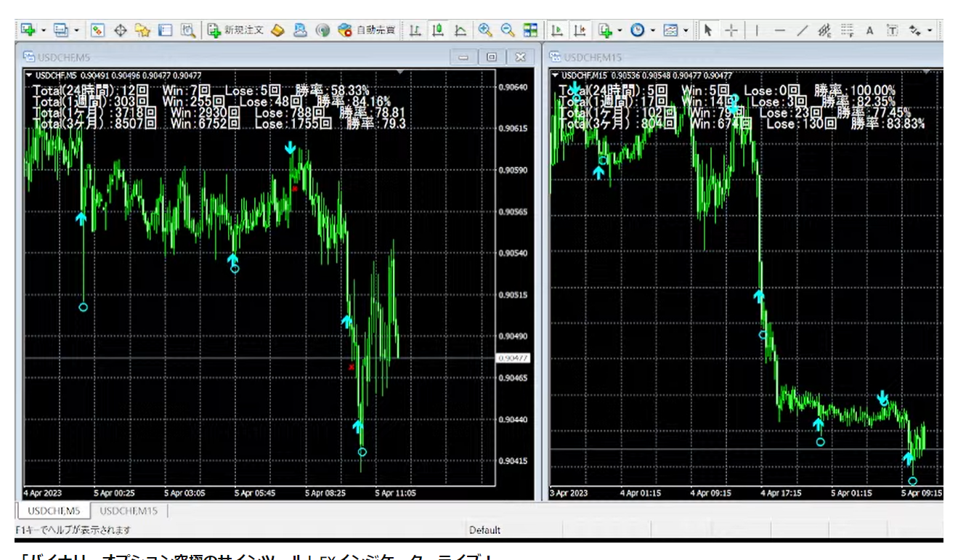Select the crosshair tool
This screenshot has height=560, width=958.
coord(731,31)
